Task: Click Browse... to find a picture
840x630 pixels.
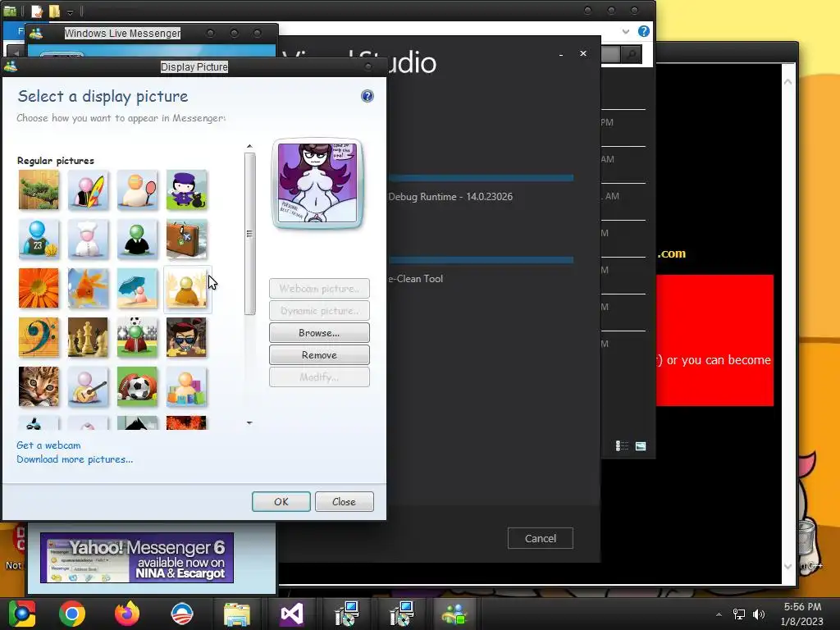Action: (319, 333)
